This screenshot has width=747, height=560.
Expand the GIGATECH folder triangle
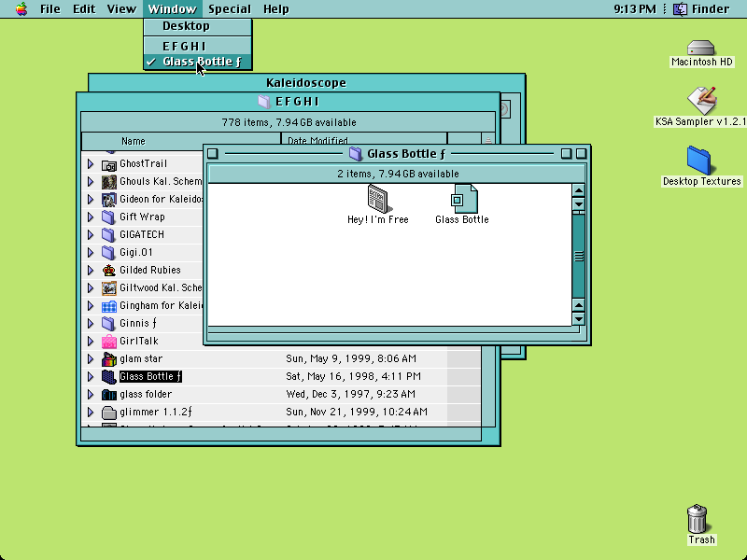[91, 235]
